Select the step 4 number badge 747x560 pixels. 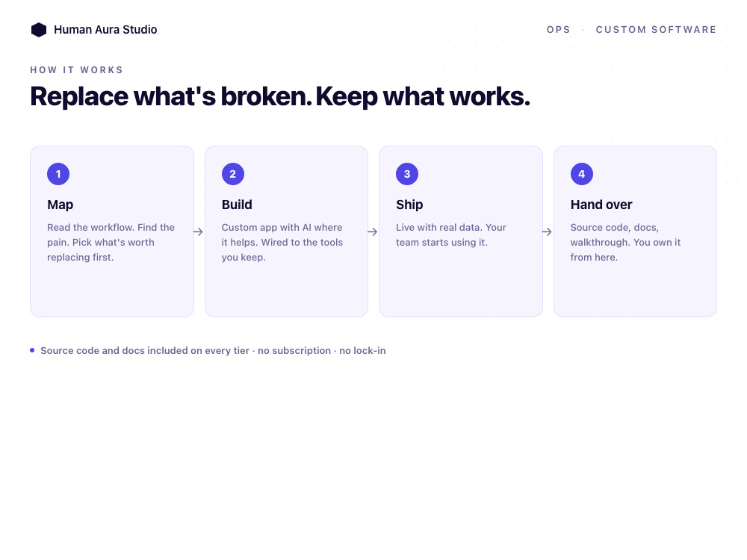582,174
